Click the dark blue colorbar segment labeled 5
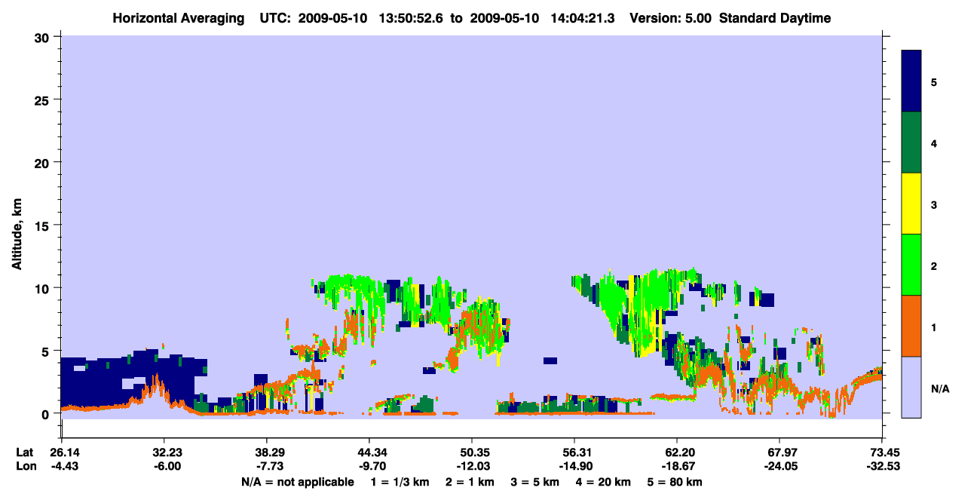980x503 pixels. pos(911,81)
